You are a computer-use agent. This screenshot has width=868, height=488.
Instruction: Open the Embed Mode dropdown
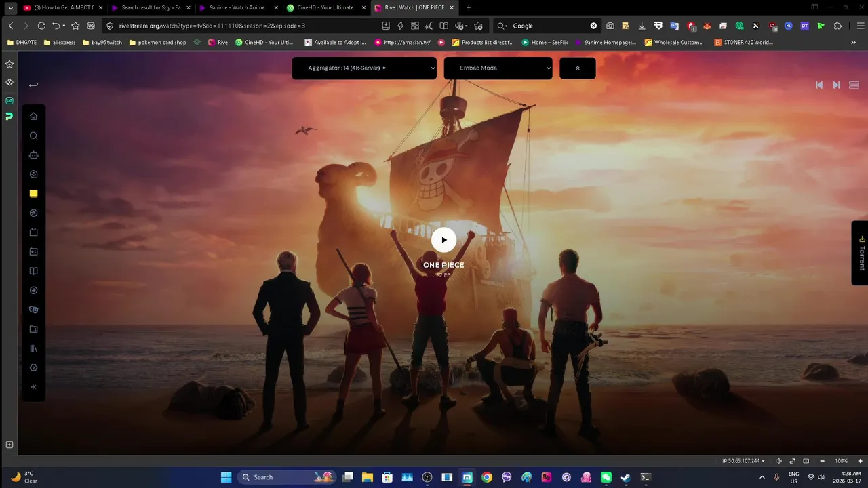498,68
